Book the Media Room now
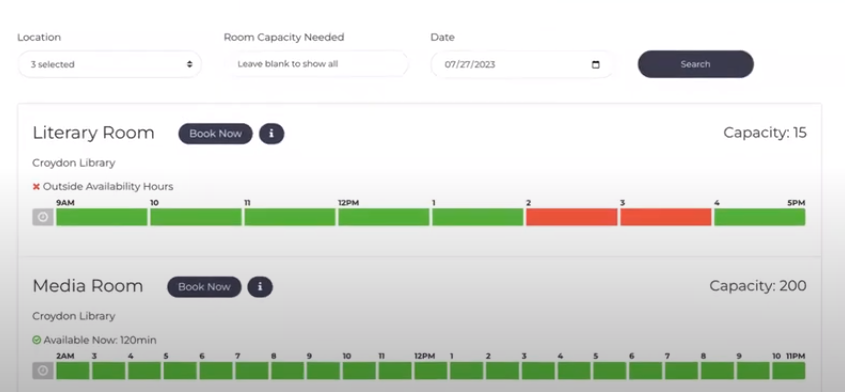 pyautogui.click(x=204, y=287)
